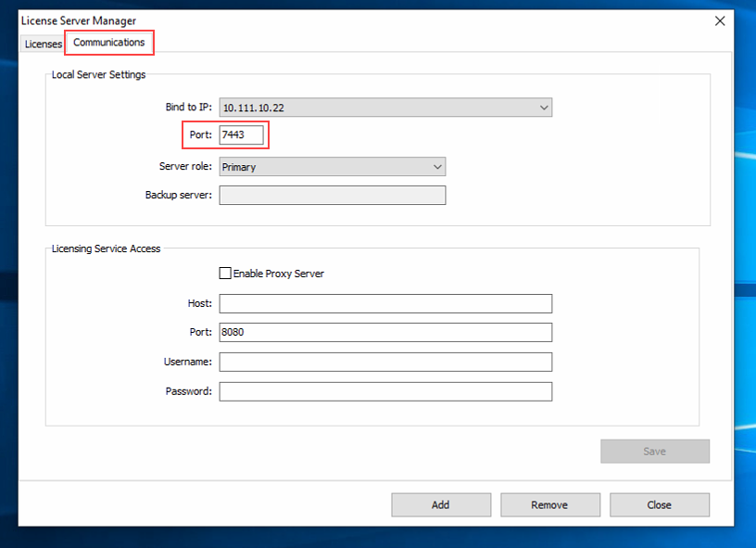This screenshot has width=756, height=548.
Task: Open the Bind to IP dropdown
Action: coord(385,108)
